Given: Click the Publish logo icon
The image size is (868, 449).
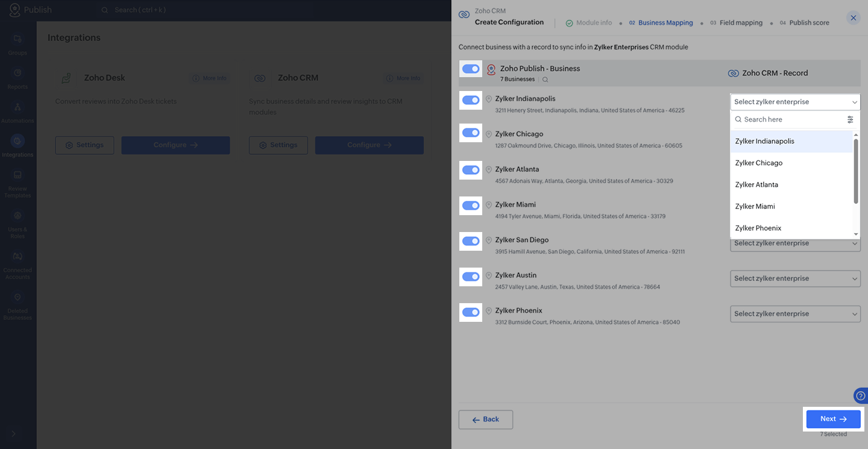Looking at the screenshot, I should point(14,10).
